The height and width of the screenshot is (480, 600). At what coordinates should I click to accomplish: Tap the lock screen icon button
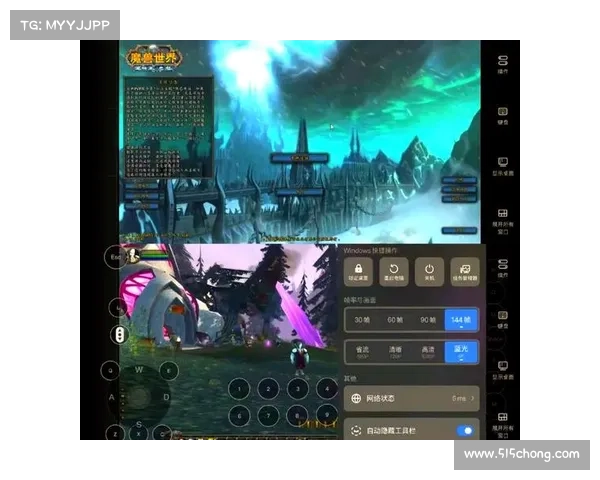tap(359, 270)
